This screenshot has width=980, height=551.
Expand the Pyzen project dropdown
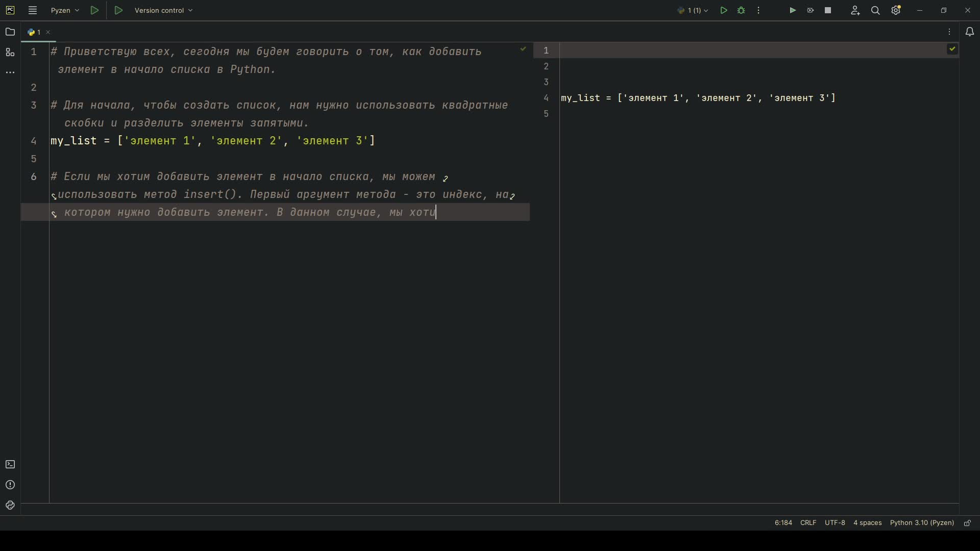65,10
